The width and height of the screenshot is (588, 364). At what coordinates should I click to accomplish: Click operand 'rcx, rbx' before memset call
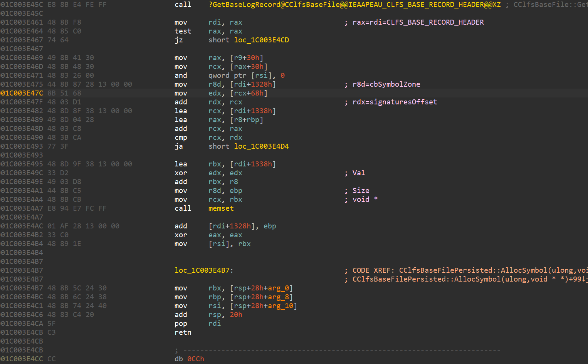pyautogui.click(x=225, y=200)
